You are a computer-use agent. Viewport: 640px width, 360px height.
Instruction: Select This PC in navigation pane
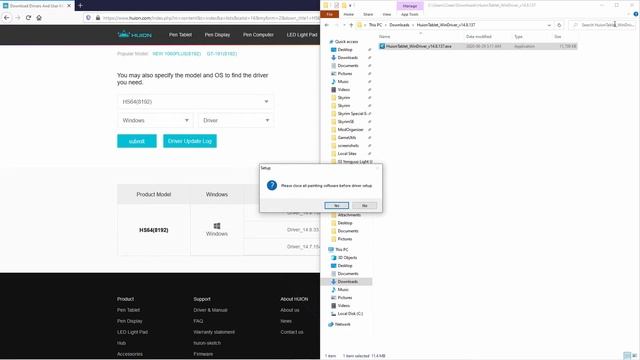click(342, 249)
